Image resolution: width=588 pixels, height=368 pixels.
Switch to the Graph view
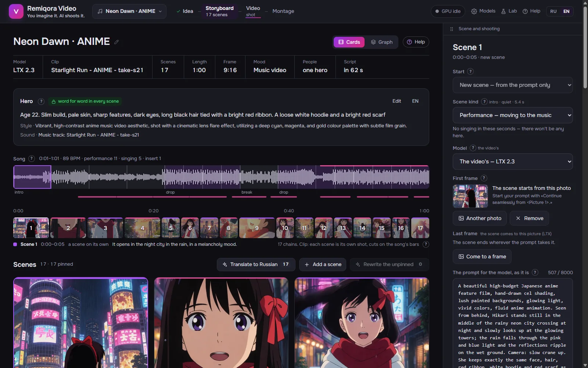(x=381, y=42)
